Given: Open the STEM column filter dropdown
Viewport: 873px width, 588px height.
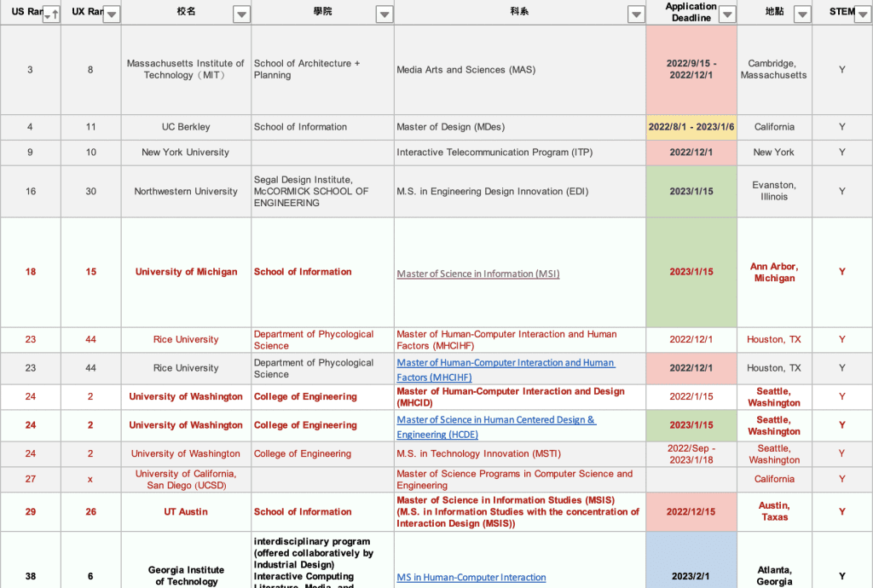Looking at the screenshot, I should [x=863, y=15].
